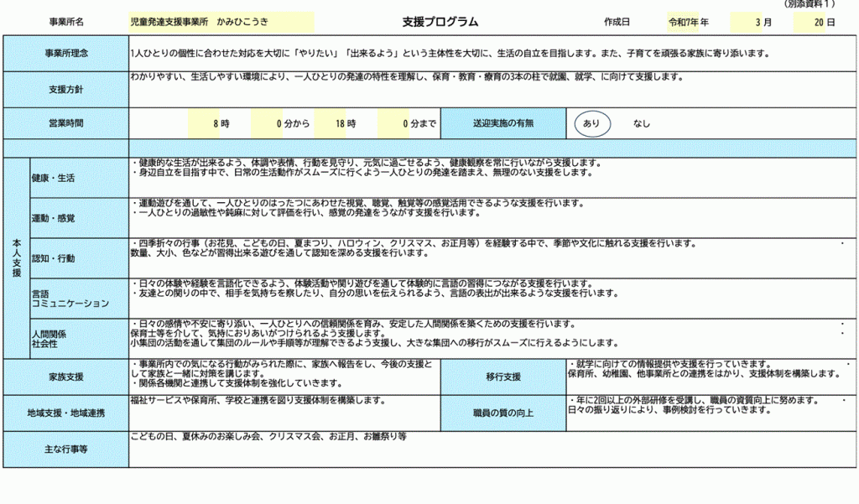The height and width of the screenshot is (504, 859).
Task: Click the philosophy text starting '1人ひとりの個性に'
Action: [x=450, y=53]
